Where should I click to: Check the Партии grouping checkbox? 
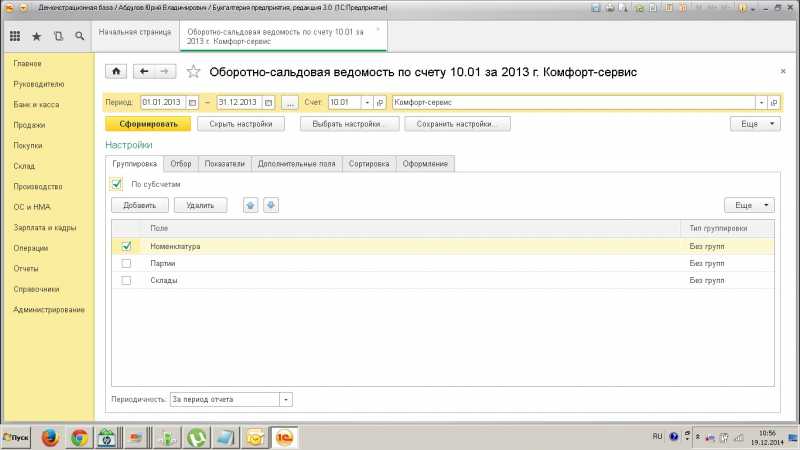126,263
